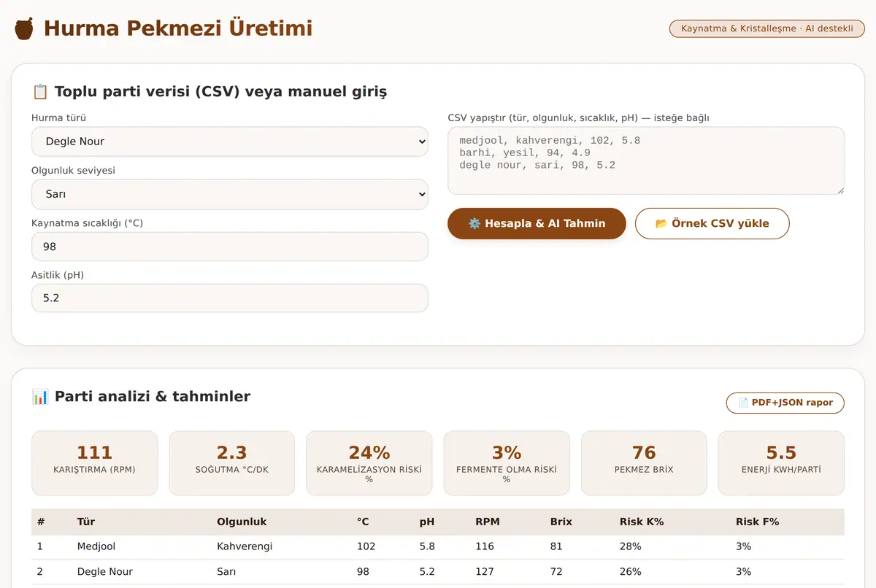Click the Olgunluk seviyesi label
This screenshot has width=876, height=588.
[x=73, y=170]
